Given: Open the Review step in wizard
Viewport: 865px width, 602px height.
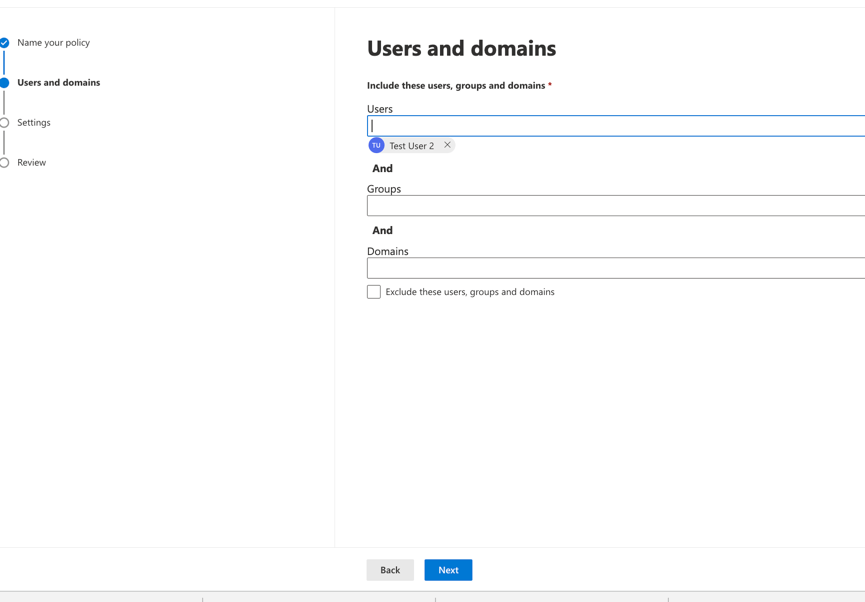Looking at the screenshot, I should click(31, 162).
